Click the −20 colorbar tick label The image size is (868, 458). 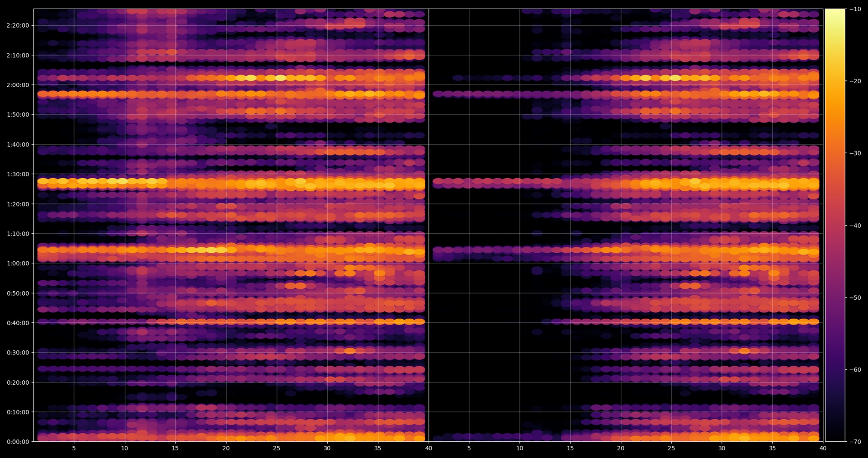(x=855, y=81)
